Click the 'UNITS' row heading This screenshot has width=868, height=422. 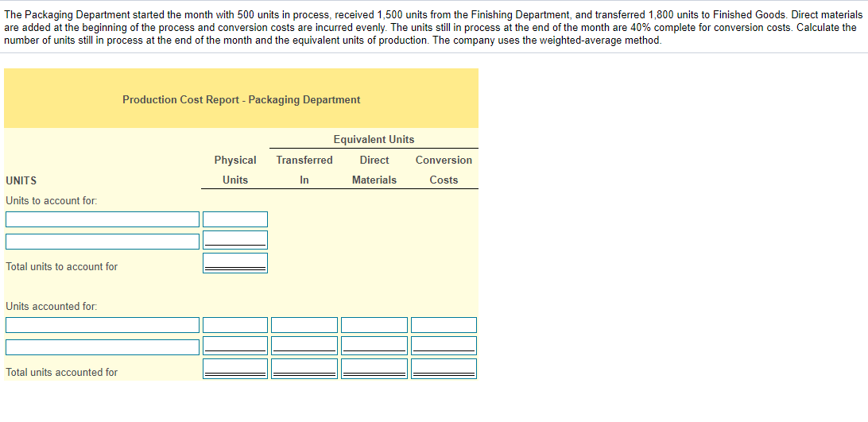[21, 180]
